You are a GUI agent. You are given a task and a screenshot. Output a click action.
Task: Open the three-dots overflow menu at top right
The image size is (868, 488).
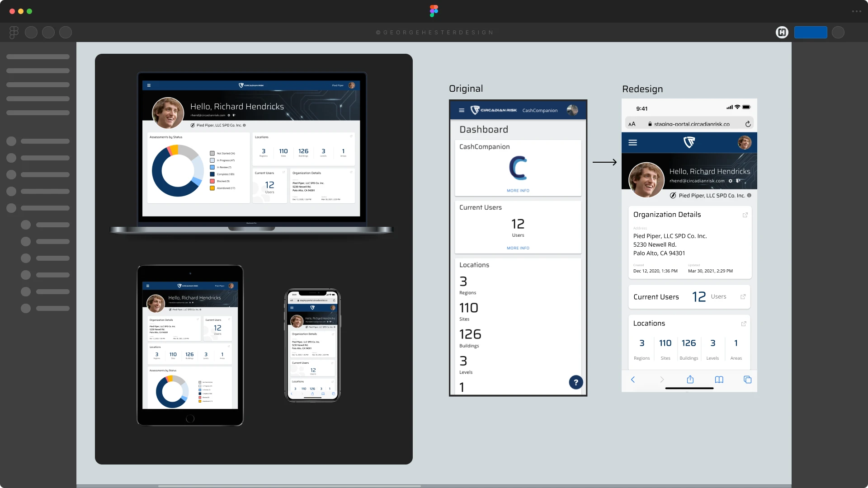coord(856,11)
